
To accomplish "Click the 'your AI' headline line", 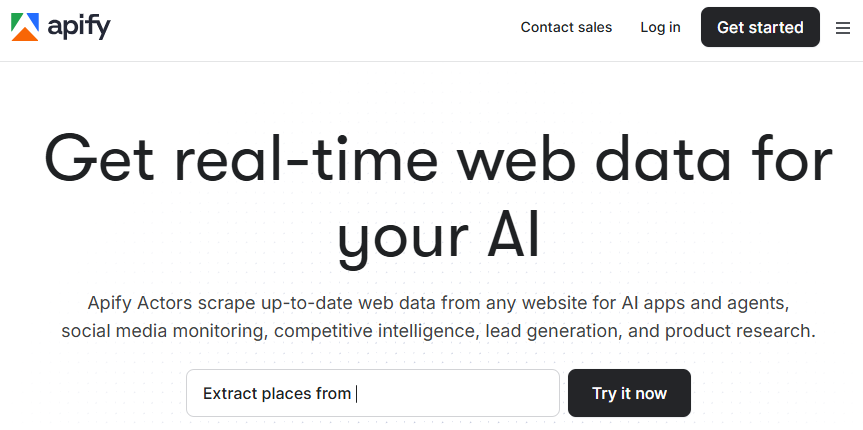I will (x=438, y=236).
